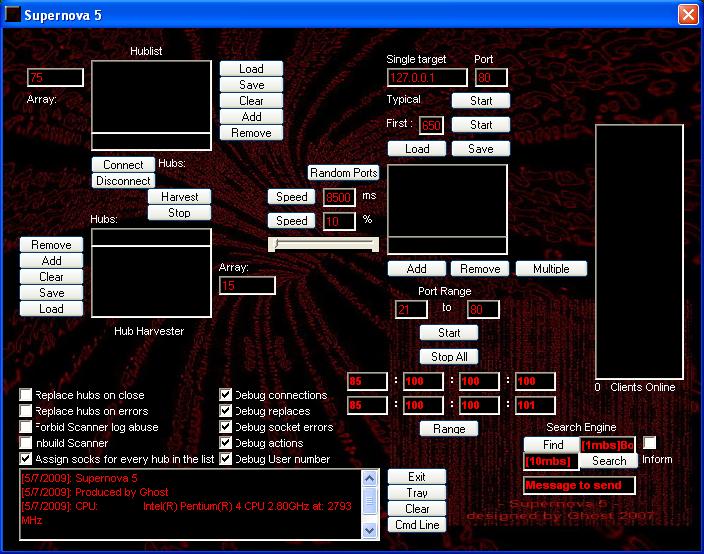This screenshot has height=554, width=704.
Task: Add an entry to the Hublist
Action: [251, 117]
